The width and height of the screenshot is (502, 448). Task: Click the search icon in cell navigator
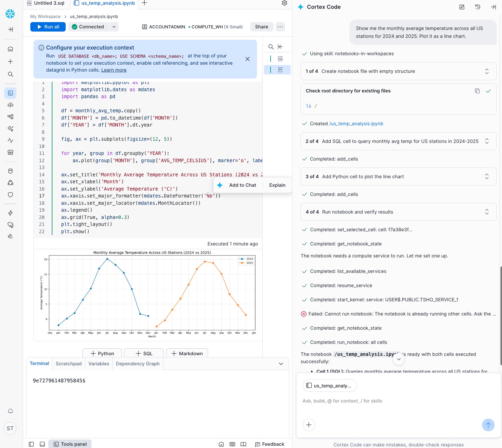(x=271, y=47)
